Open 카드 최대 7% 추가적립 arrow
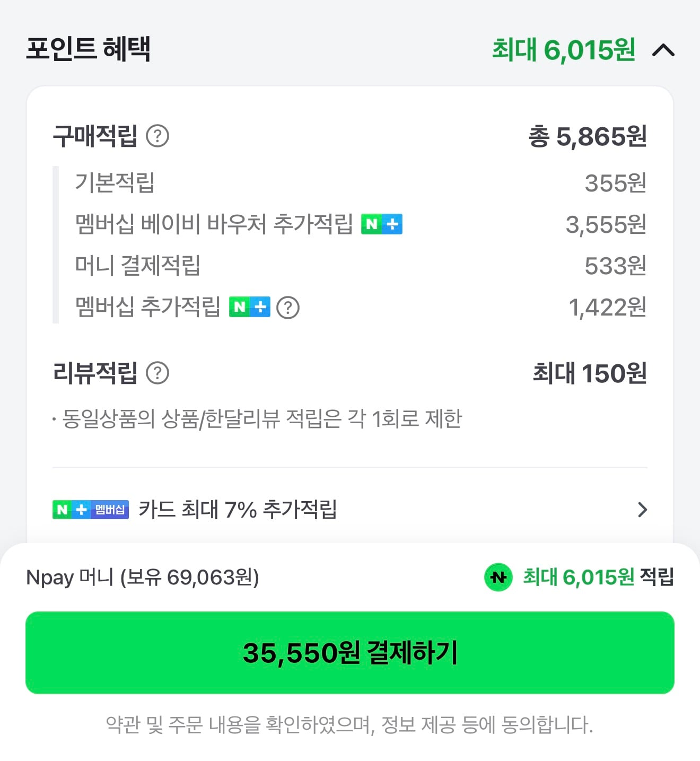Image resolution: width=700 pixels, height=761 pixels. 642,510
